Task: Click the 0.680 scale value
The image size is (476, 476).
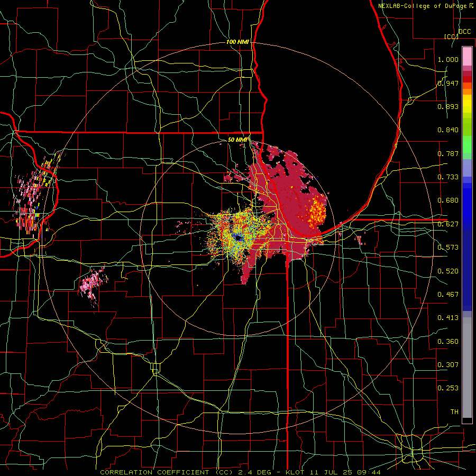Action: pyautogui.click(x=448, y=200)
